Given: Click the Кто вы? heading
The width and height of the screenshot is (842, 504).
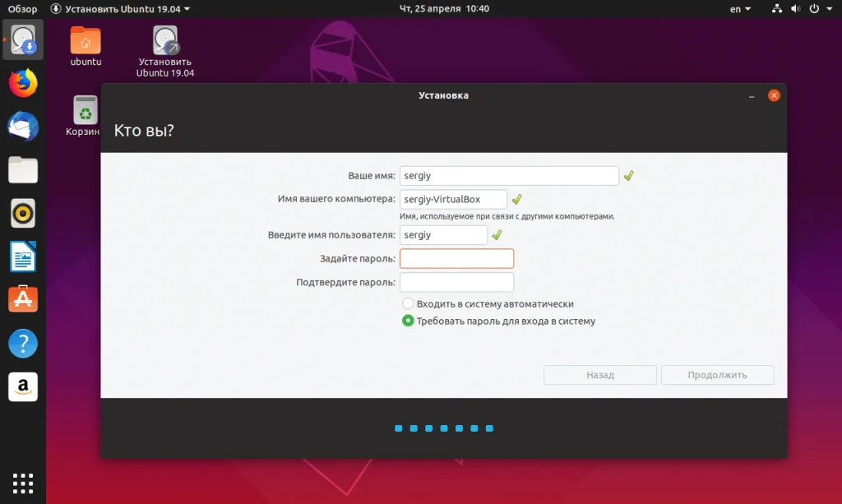Looking at the screenshot, I should [144, 131].
